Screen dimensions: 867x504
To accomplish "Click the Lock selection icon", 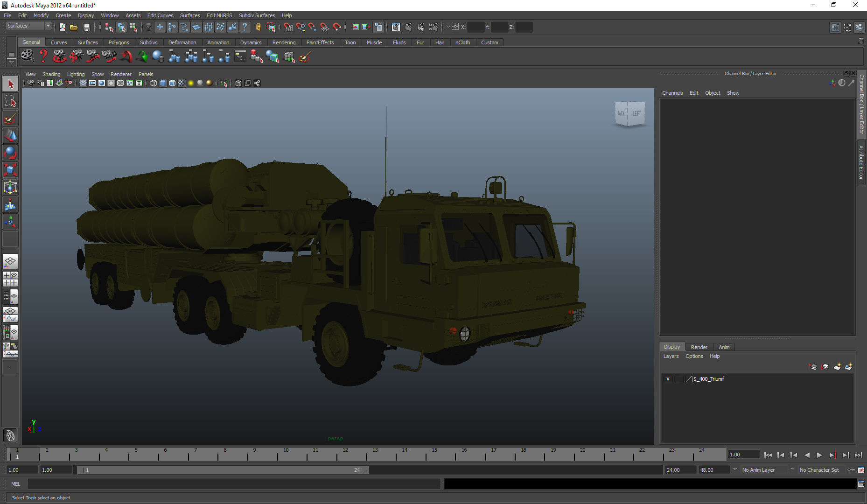I will [258, 27].
